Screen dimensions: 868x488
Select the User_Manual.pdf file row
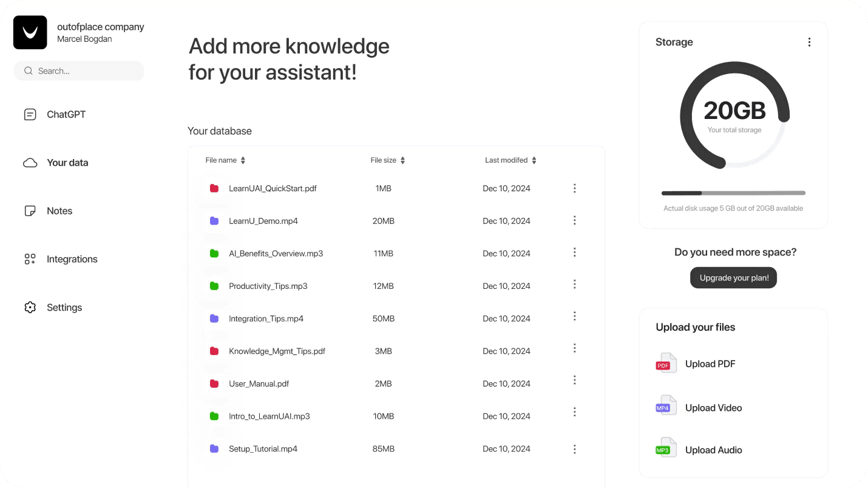(396, 384)
